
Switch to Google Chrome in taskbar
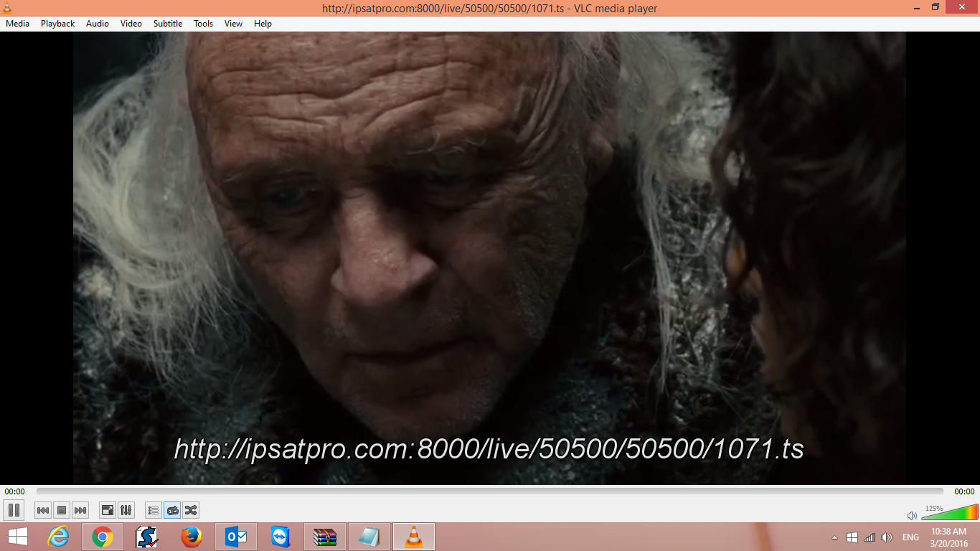(103, 537)
